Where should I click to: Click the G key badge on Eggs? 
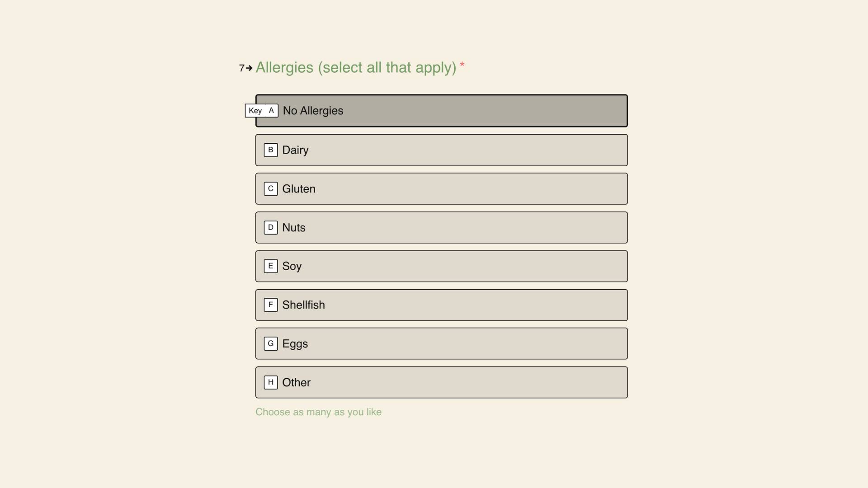coord(270,343)
